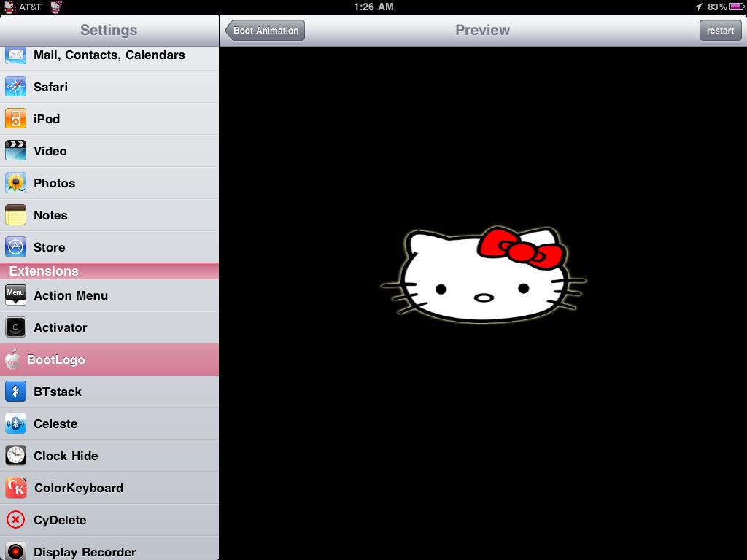
Task: Open ColorKeyboard settings
Action: point(109,488)
